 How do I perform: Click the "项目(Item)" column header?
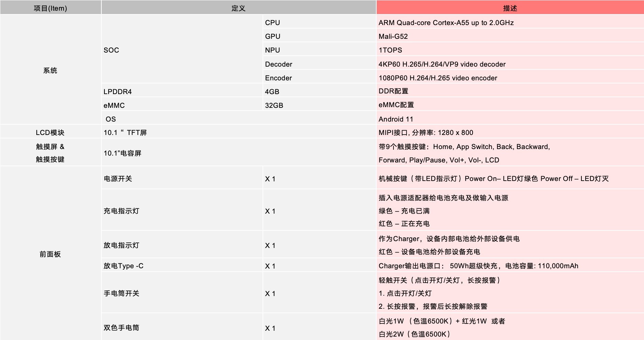click(x=50, y=8)
